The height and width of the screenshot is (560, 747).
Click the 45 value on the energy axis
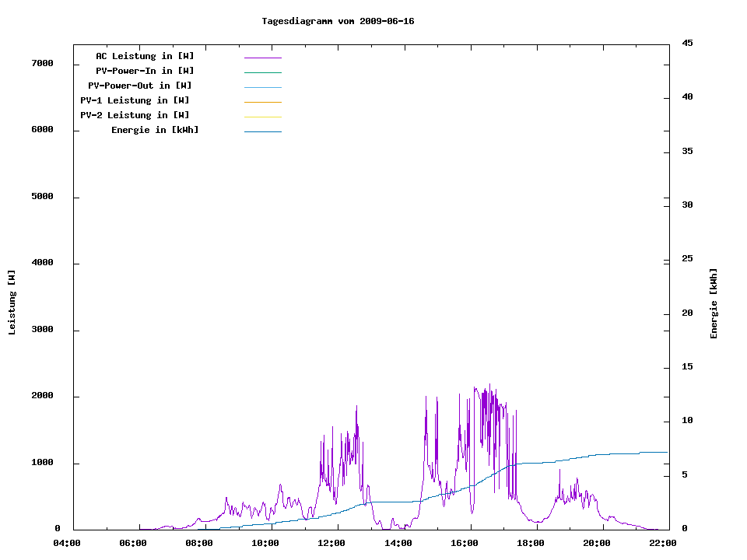click(687, 43)
